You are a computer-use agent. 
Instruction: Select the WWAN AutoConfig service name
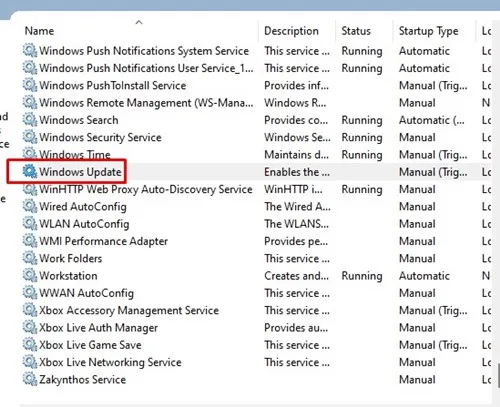coord(86,293)
